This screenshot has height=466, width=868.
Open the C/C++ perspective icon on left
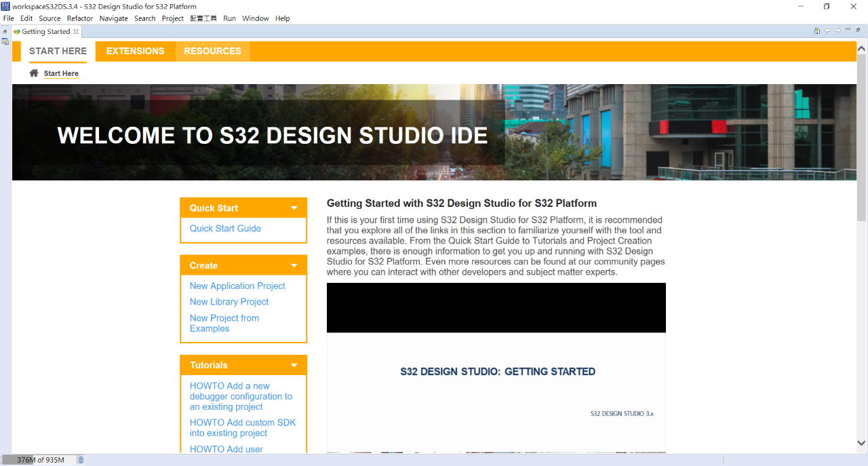5,41
